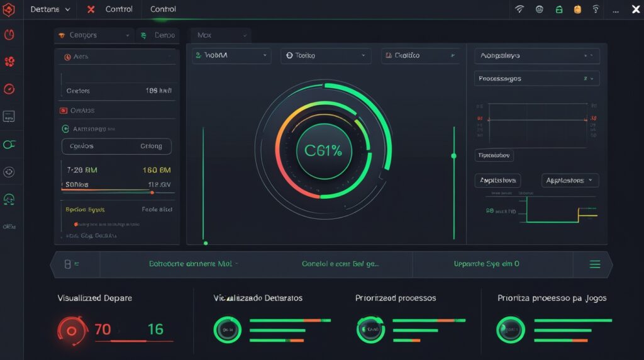
Task: Click the Wi-Fi icon in top bar
Action: coord(519,9)
